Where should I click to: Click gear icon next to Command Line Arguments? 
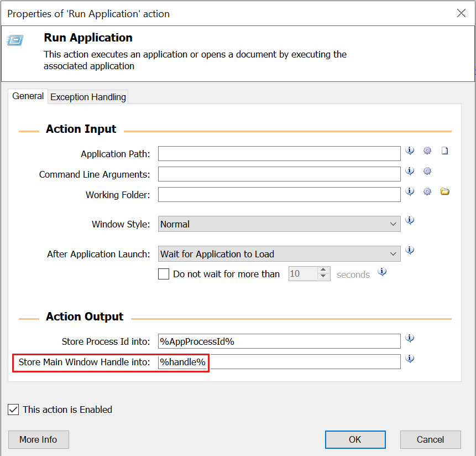[427, 171]
